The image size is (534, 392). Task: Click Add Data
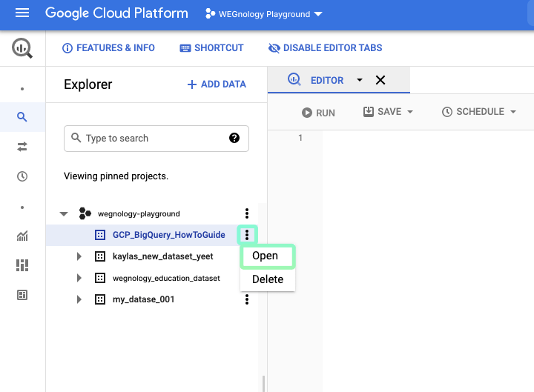(217, 84)
